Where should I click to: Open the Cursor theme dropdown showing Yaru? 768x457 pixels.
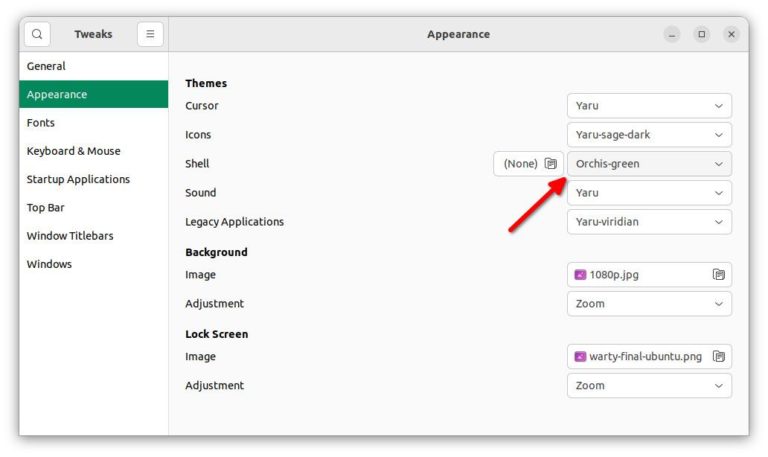point(649,106)
